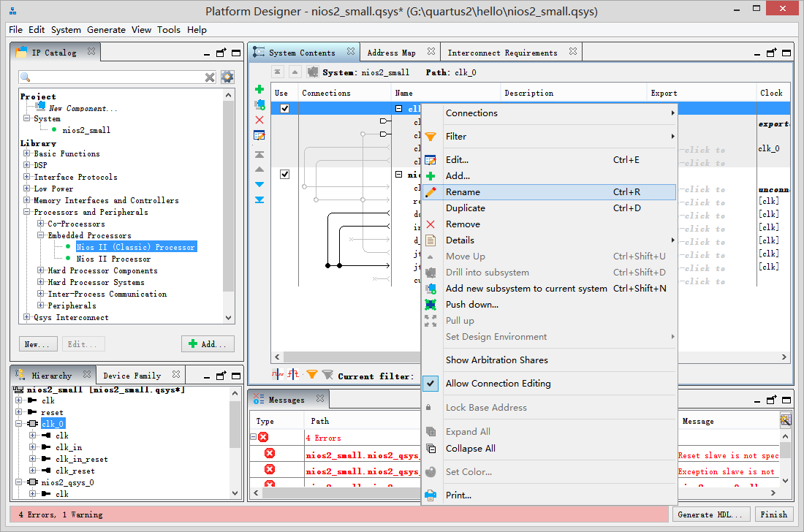Click the blue Move to bottom arrow icon

coord(259,199)
